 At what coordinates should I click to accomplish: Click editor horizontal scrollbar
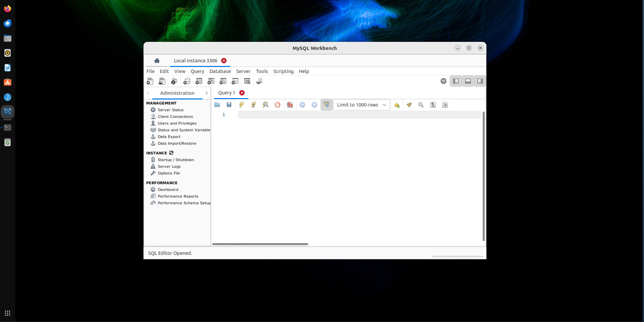click(260, 244)
